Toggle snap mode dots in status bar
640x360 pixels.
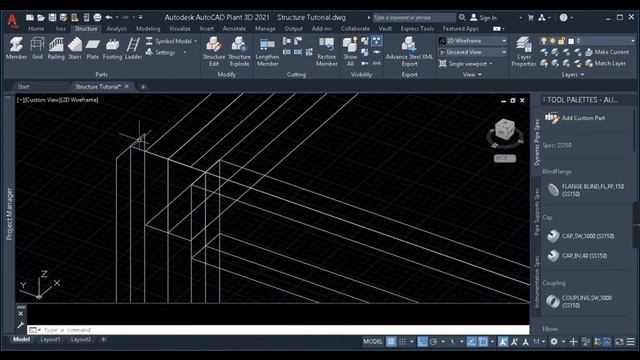402,342
